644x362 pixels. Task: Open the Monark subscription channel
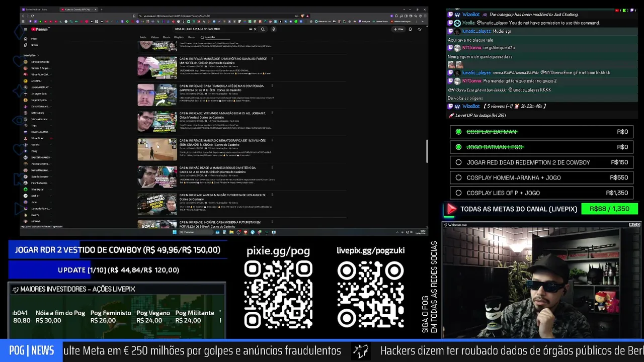[35, 145]
